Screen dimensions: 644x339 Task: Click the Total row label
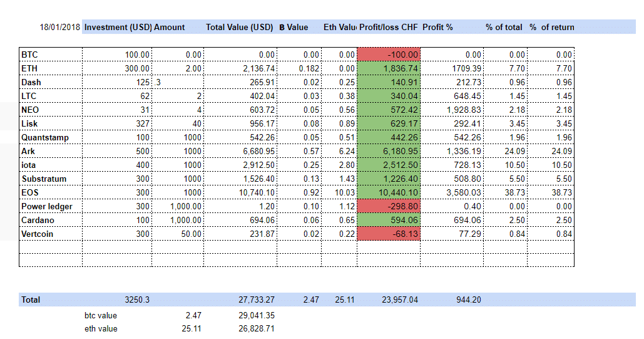pos(31,300)
